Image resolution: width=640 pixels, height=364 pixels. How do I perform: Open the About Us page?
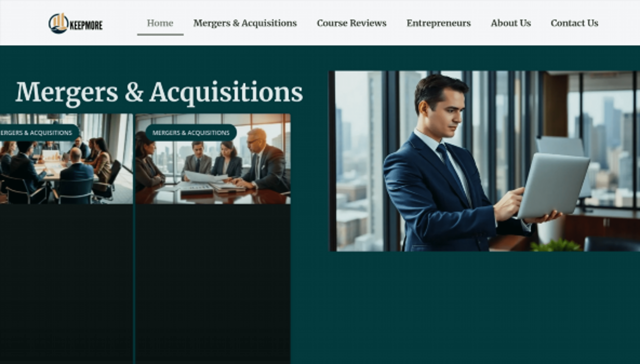pos(511,23)
